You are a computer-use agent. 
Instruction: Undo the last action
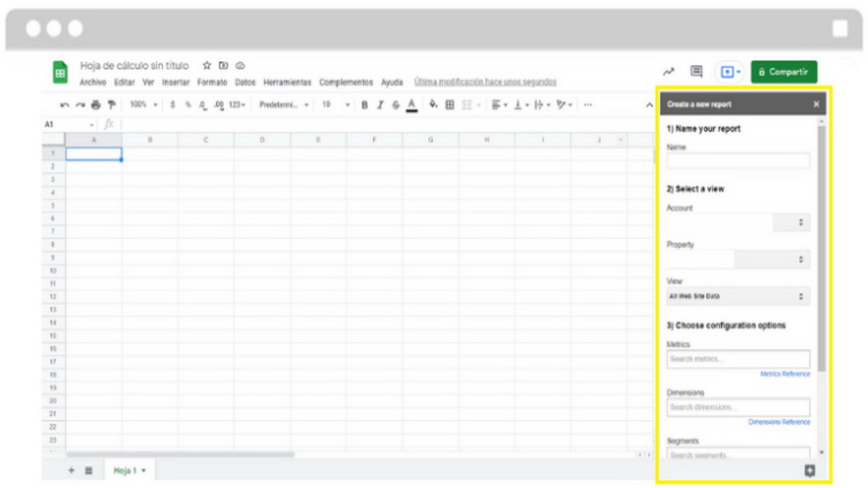[65, 105]
